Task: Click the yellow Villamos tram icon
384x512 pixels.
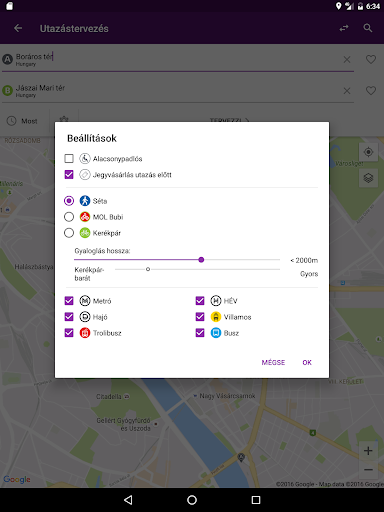Action: pos(216,317)
